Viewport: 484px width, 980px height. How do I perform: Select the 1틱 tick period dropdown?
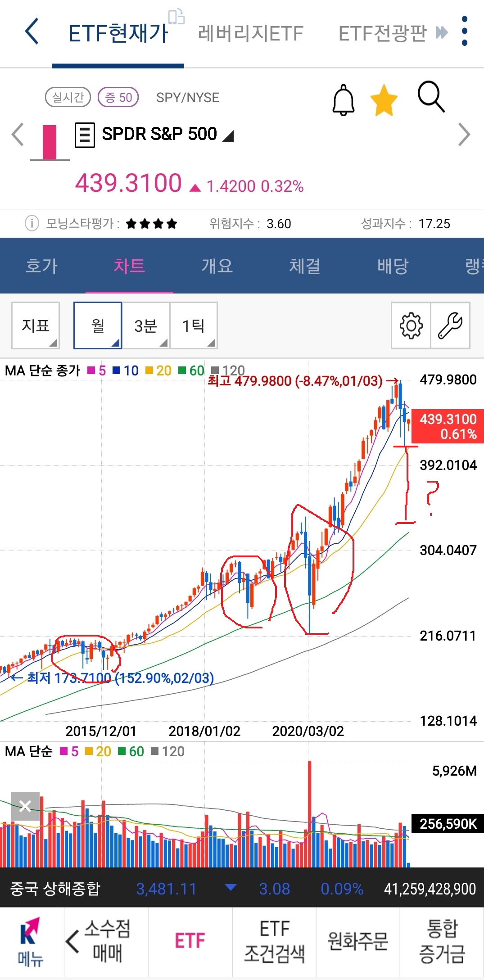tap(194, 325)
